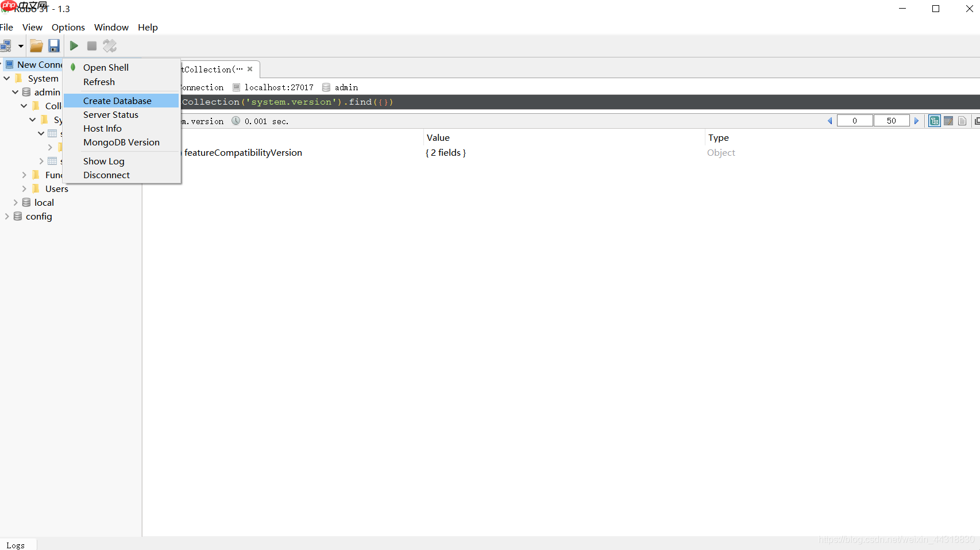Select the local database in the tree
This screenshot has width=980, height=550.
[x=44, y=202]
